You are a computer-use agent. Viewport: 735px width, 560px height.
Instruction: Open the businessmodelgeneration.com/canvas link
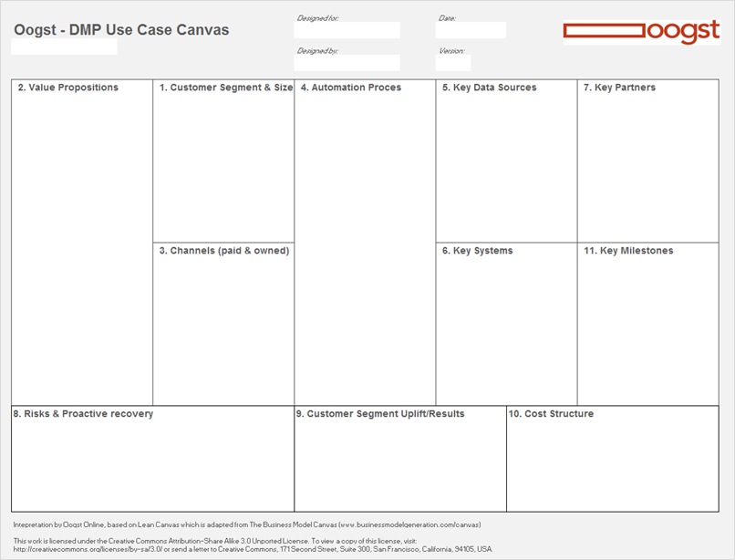[409, 525]
